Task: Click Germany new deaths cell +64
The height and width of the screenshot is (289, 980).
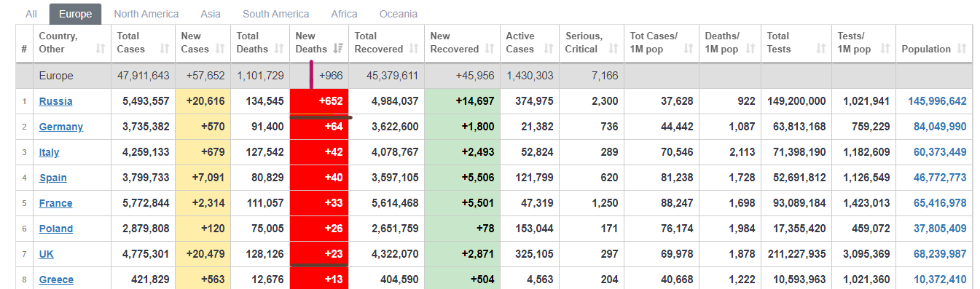Action: [x=319, y=127]
